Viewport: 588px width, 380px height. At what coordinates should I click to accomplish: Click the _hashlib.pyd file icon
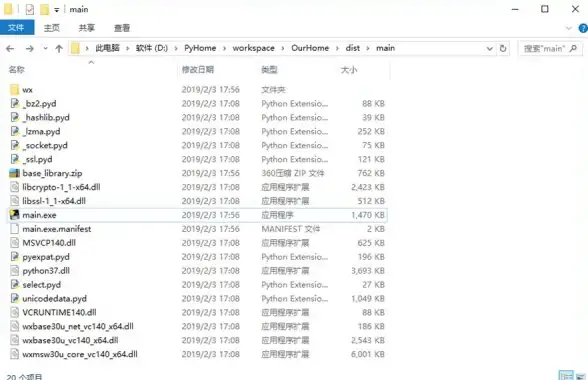(x=14, y=117)
